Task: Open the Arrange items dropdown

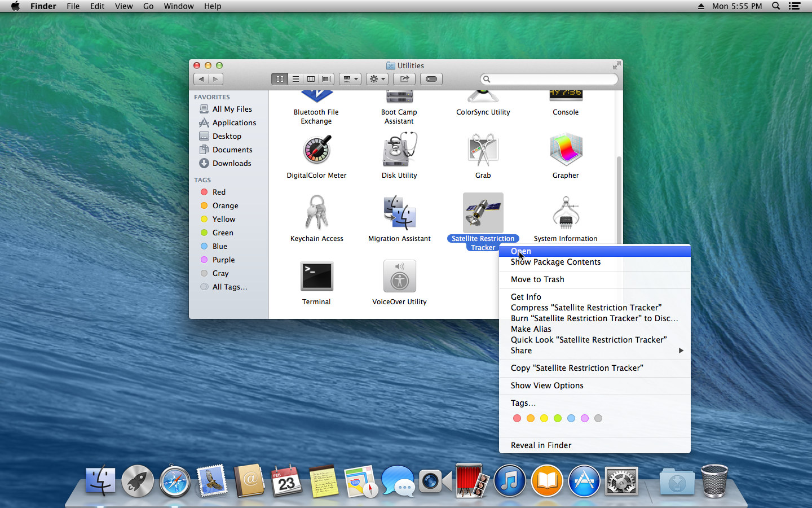Action: (350, 79)
